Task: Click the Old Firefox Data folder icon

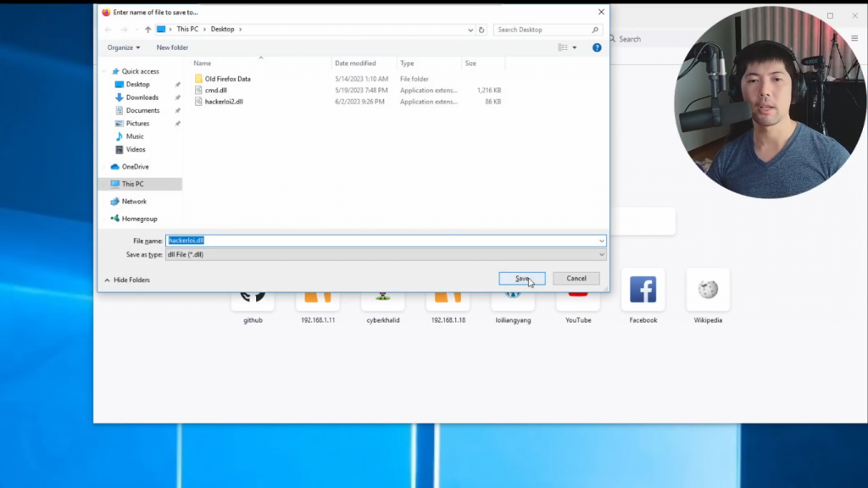Action: pyautogui.click(x=198, y=79)
